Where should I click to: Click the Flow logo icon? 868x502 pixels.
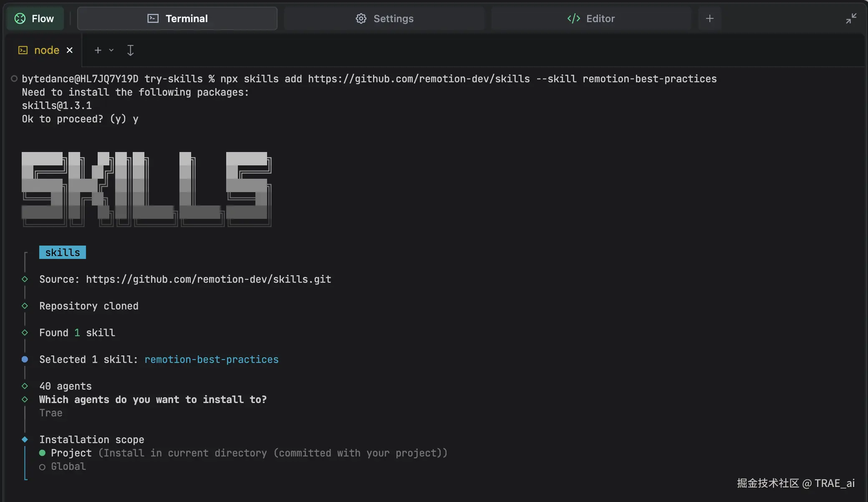(20, 18)
